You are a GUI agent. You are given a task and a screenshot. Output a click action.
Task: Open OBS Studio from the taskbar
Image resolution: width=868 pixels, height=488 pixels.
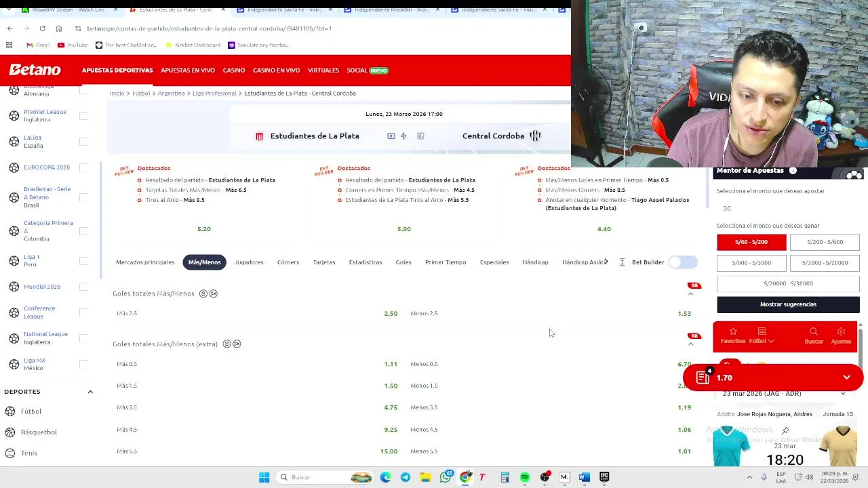545,477
